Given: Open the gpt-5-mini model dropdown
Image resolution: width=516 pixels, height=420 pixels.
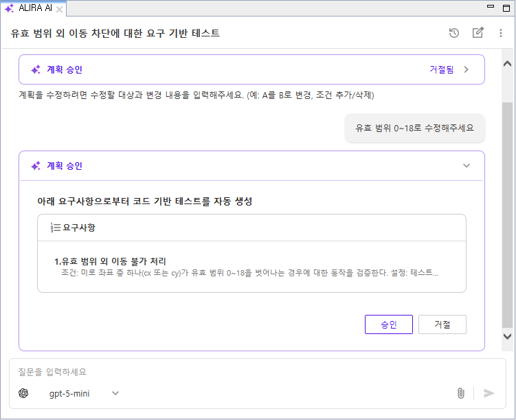Looking at the screenshot, I should pyautogui.click(x=84, y=393).
